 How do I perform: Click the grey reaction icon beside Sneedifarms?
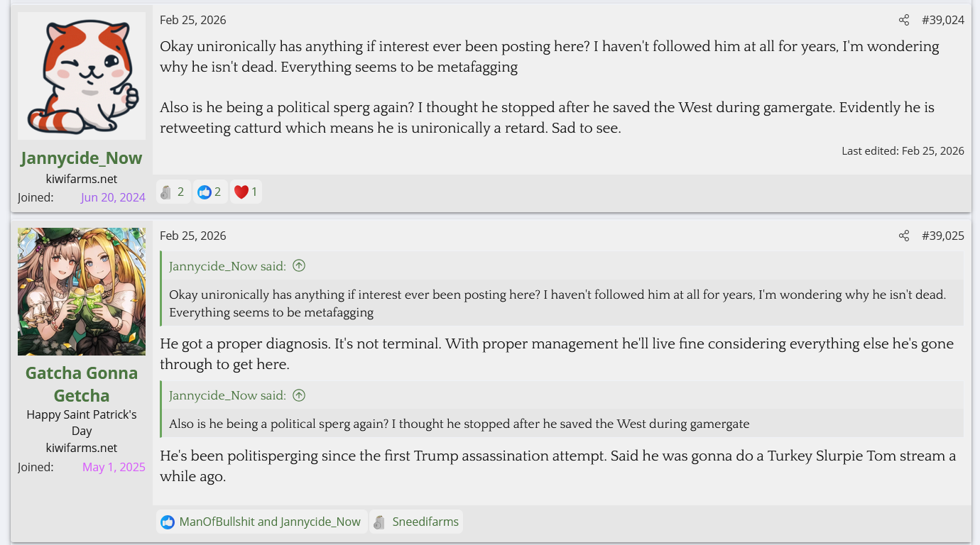(379, 522)
